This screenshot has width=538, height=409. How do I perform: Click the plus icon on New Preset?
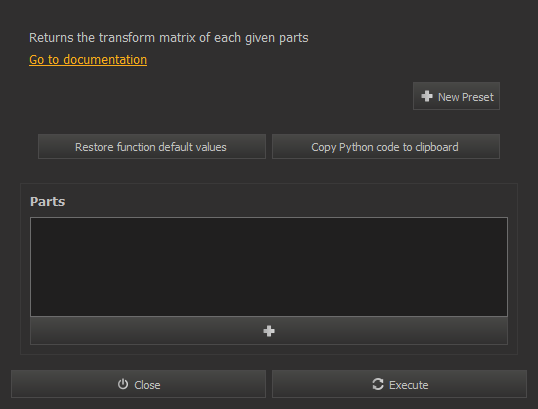point(427,96)
